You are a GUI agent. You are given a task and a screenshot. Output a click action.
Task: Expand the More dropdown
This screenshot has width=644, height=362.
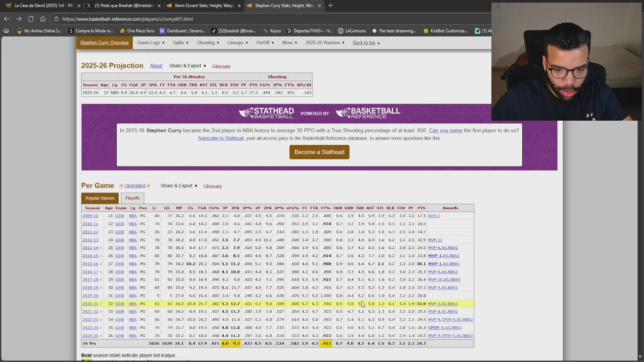click(x=290, y=43)
